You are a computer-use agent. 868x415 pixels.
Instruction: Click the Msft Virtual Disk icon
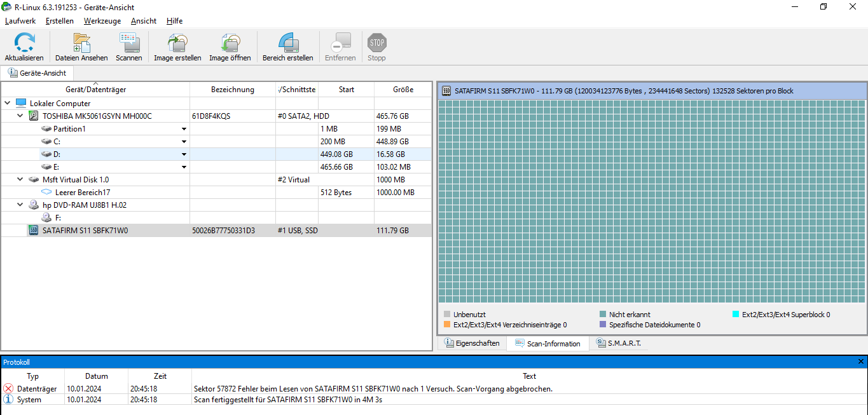tap(34, 180)
